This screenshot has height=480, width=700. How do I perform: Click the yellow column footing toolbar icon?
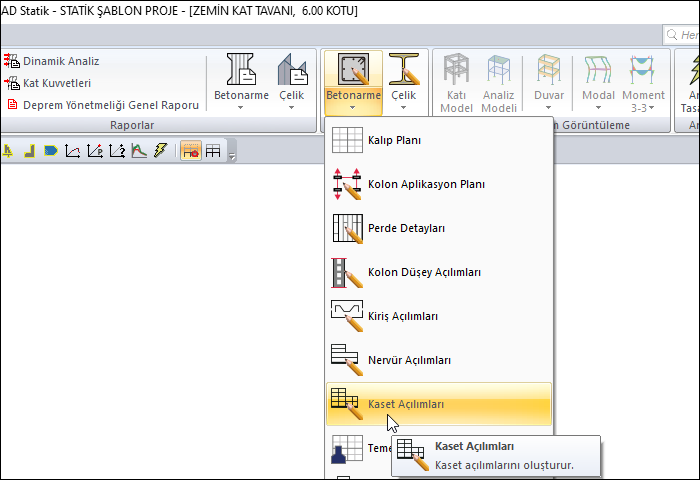coord(8,151)
